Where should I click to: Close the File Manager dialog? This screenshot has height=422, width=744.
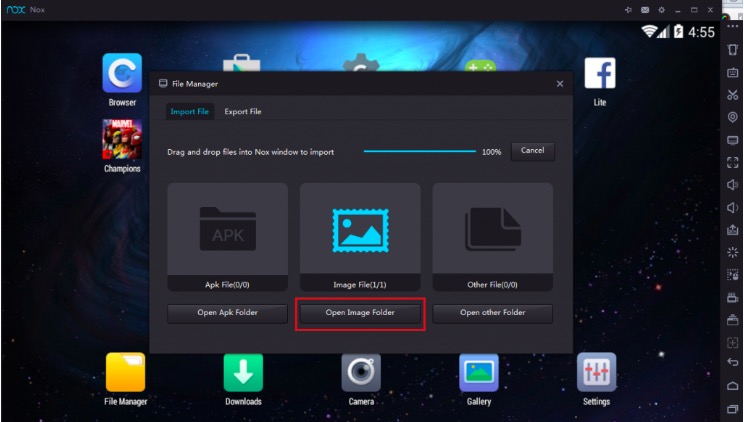pos(560,84)
